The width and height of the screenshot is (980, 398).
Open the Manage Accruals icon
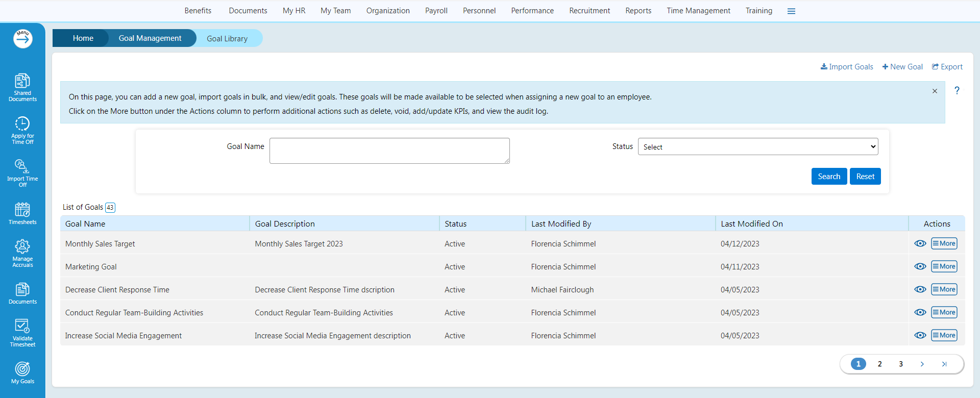click(x=22, y=253)
